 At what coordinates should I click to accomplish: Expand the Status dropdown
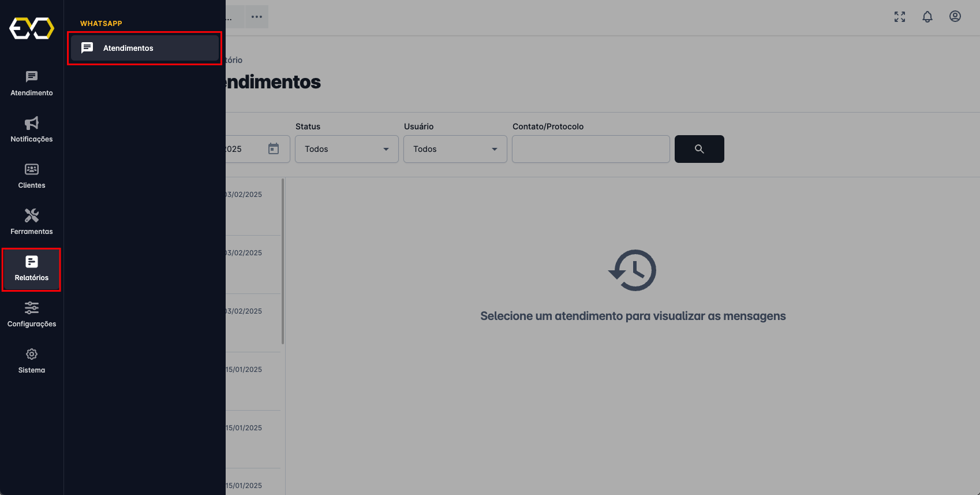pyautogui.click(x=347, y=149)
